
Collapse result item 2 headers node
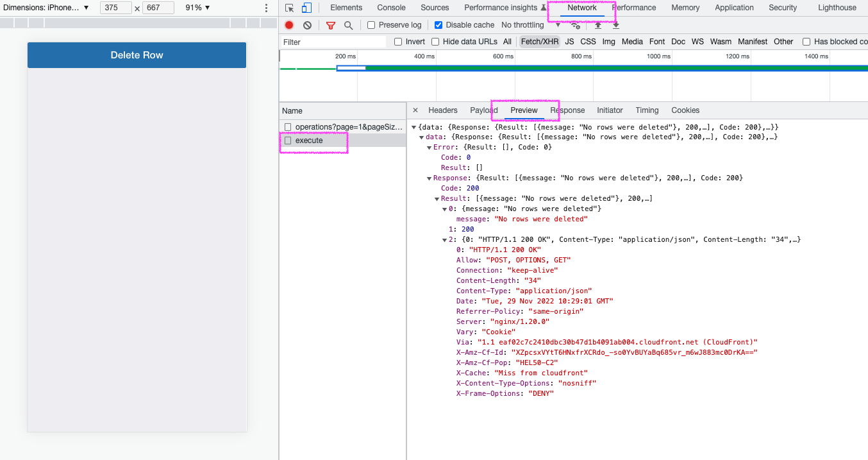444,240
